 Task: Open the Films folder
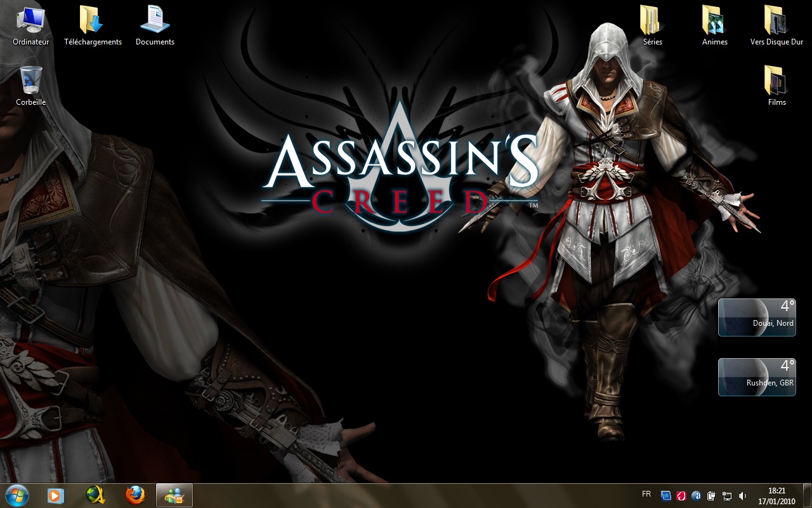coord(776,86)
